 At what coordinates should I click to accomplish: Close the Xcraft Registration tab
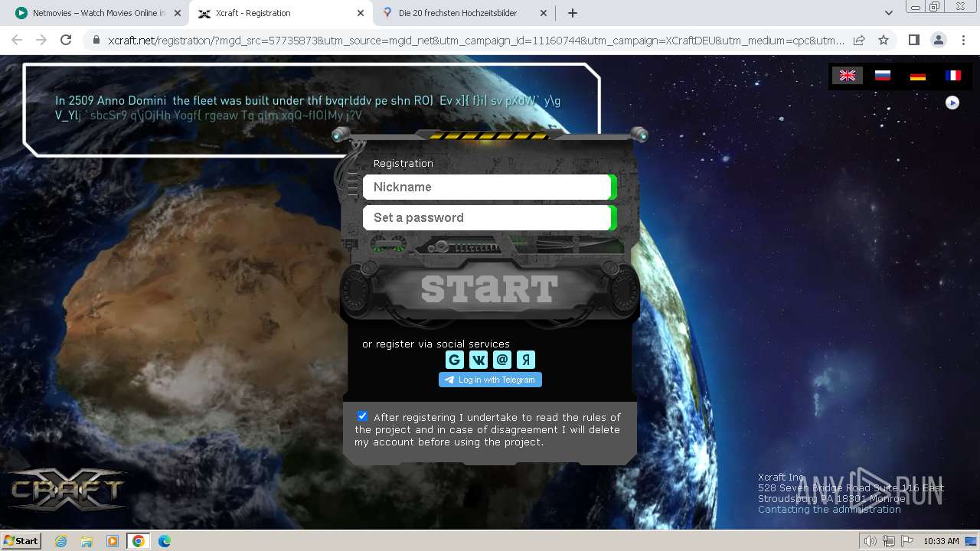(x=361, y=13)
